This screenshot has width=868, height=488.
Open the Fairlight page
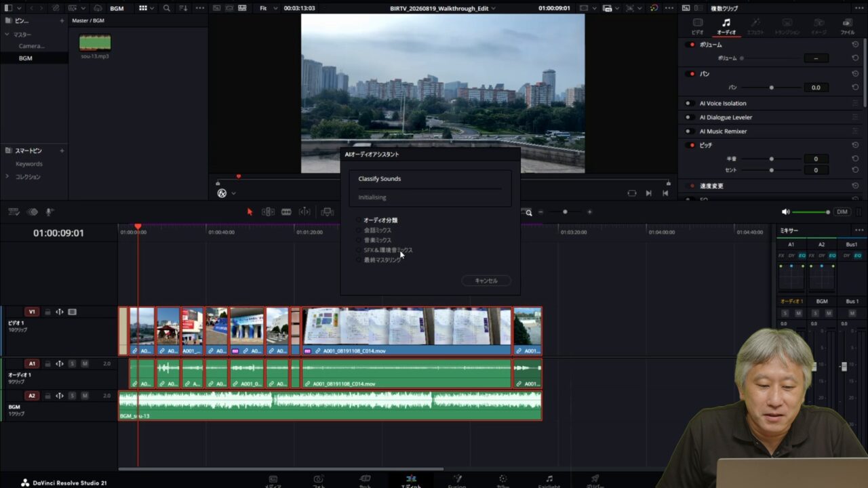click(549, 481)
